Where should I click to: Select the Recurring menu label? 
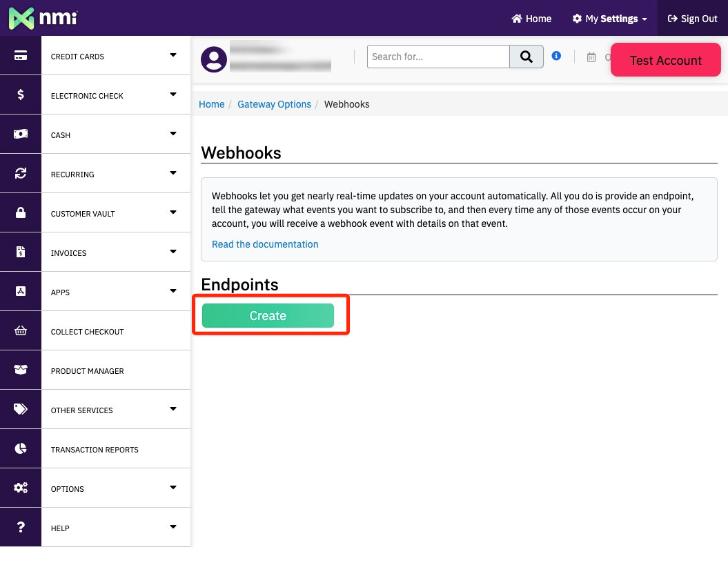point(72,175)
